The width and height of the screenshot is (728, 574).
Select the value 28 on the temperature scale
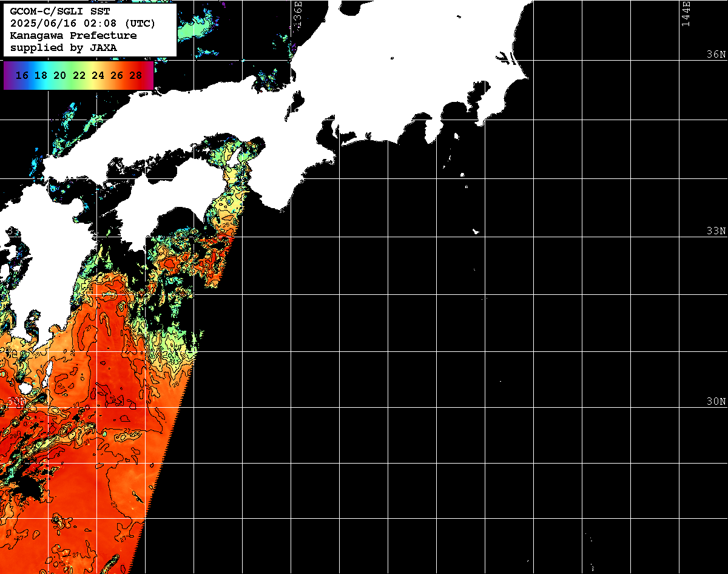(136, 76)
